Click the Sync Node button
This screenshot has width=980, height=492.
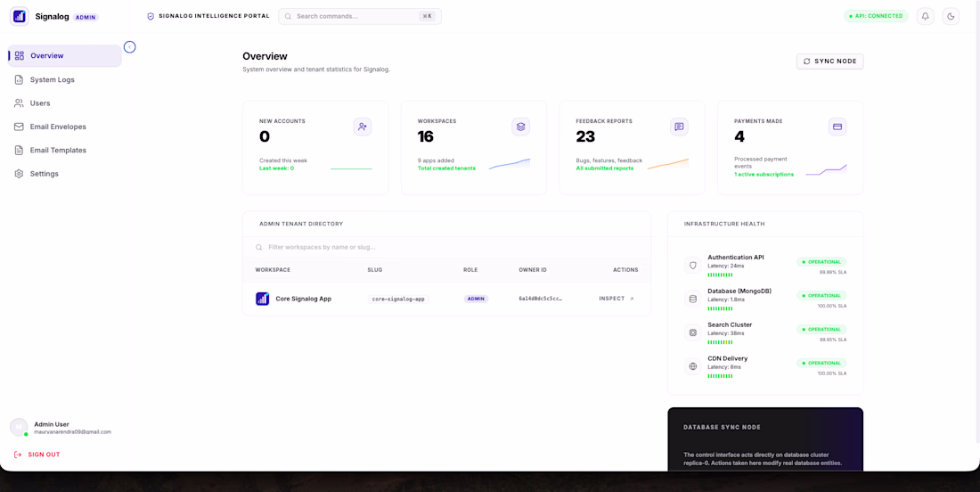[830, 61]
